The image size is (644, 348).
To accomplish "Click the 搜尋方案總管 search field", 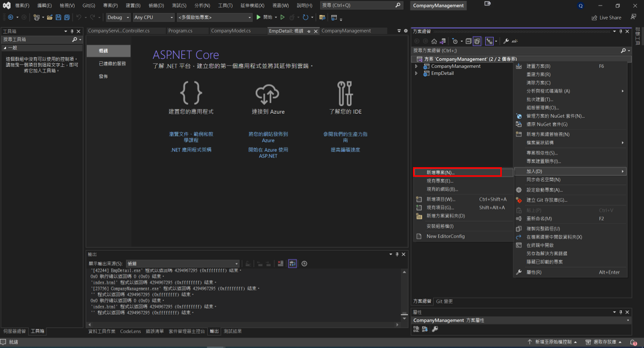I will click(x=521, y=50).
